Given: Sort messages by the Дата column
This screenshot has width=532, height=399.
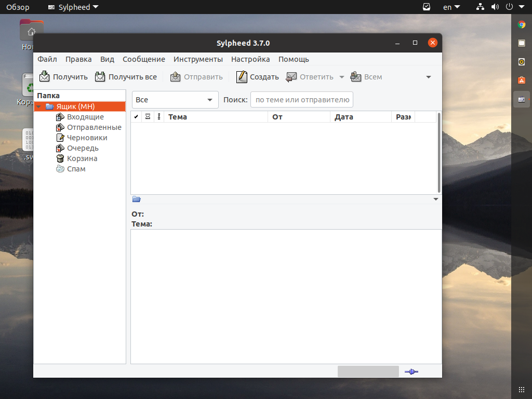Looking at the screenshot, I should pos(361,117).
